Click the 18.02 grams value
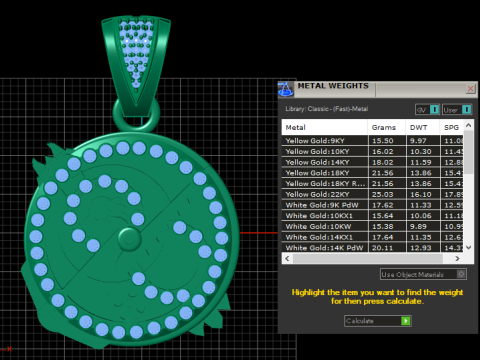Screen dimensions: 480x360 click(383, 162)
